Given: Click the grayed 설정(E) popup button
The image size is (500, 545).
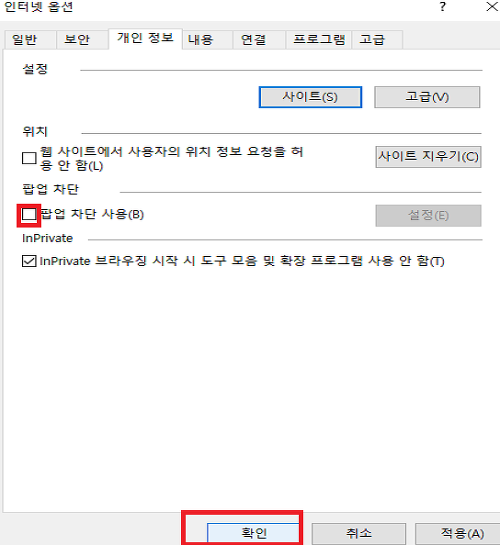Looking at the screenshot, I should point(428,216).
